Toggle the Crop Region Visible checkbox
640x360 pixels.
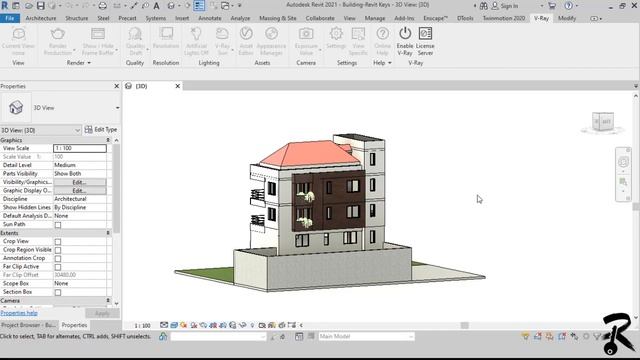(x=58, y=250)
